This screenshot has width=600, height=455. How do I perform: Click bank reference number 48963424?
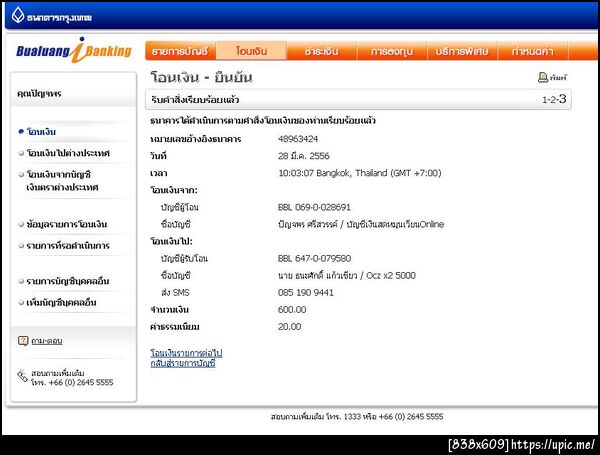click(x=298, y=139)
